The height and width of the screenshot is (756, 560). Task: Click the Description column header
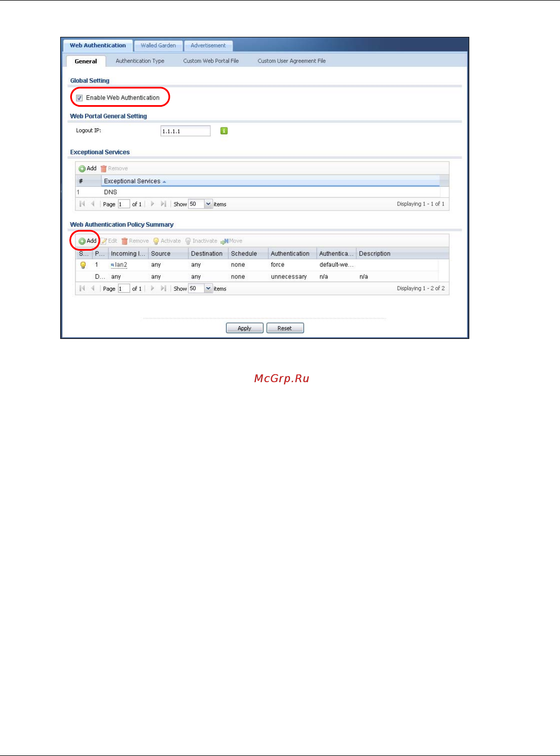[x=397, y=254]
